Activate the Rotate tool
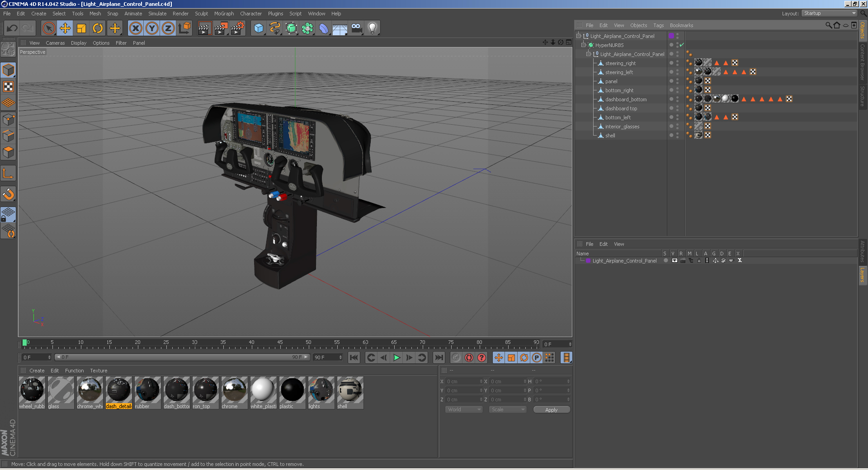This screenshot has width=868, height=470. pyautogui.click(x=98, y=28)
